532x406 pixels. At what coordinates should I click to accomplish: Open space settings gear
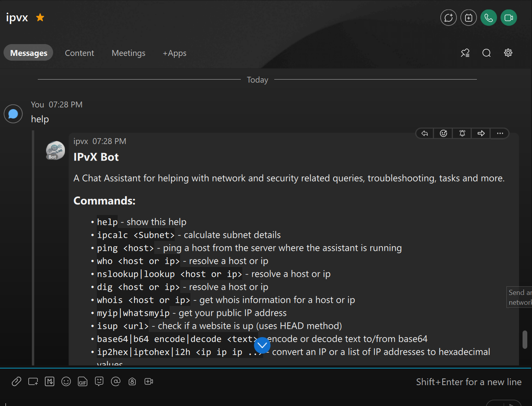(x=508, y=53)
